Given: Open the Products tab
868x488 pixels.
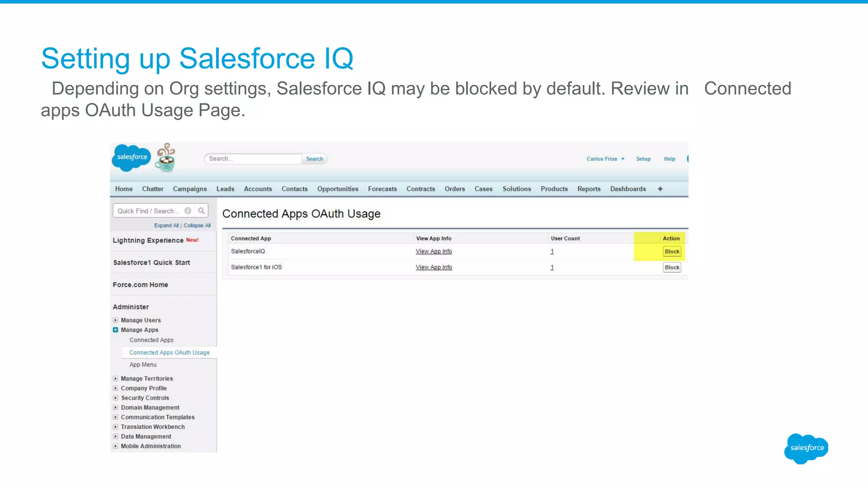Looking at the screenshot, I should coord(554,189).
